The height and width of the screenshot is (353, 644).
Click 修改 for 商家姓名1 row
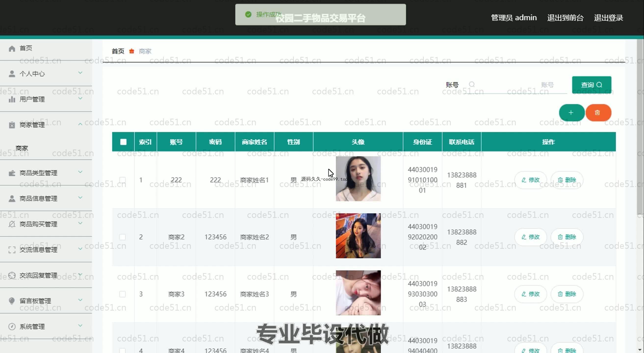530,180
